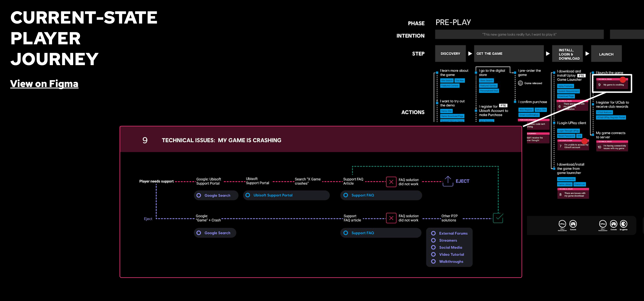
Task: Click UPlay icon in the two-icon group
Action: tap(562, 224)
